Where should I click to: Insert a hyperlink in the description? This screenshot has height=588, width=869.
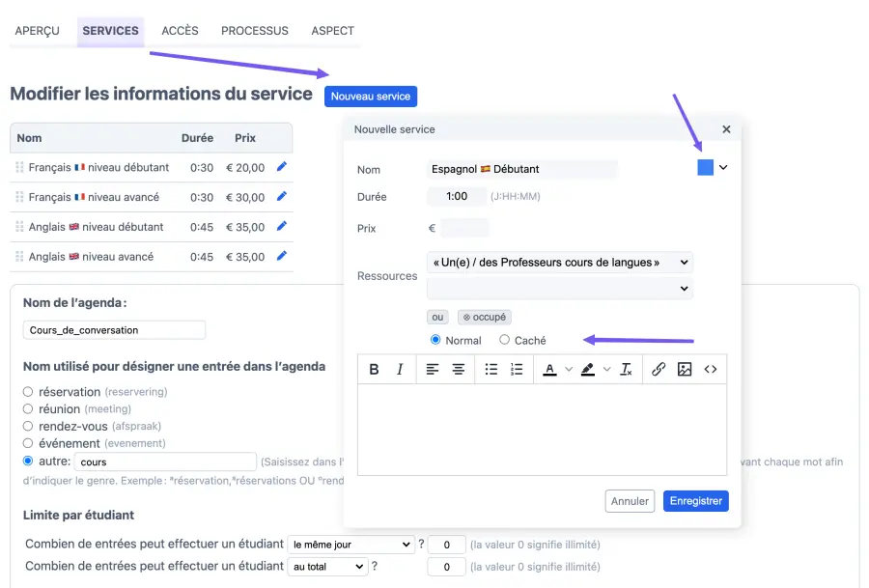tap(659, 369)
